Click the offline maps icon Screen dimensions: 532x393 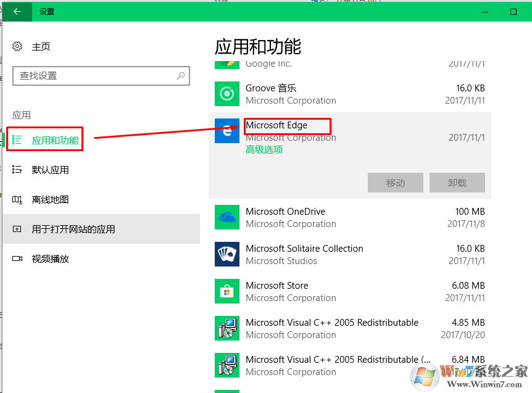(17, 200)
